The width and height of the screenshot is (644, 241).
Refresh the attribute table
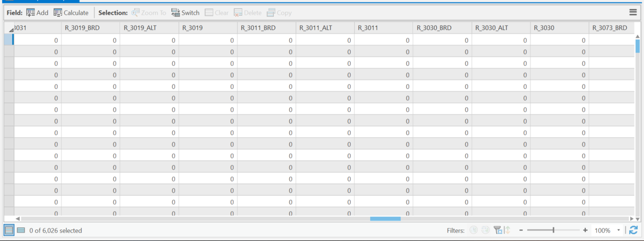pyautogui.click(x=633, y=230)
